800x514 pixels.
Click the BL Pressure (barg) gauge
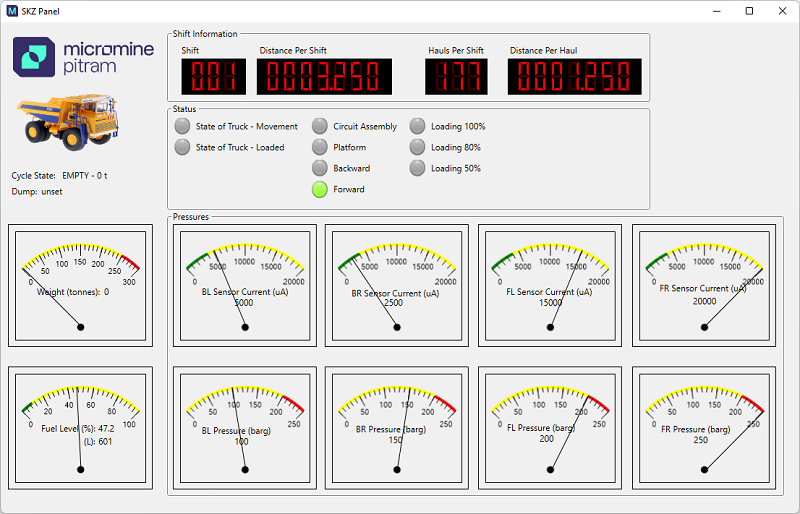pyautogui.click(x=245, y=428)
